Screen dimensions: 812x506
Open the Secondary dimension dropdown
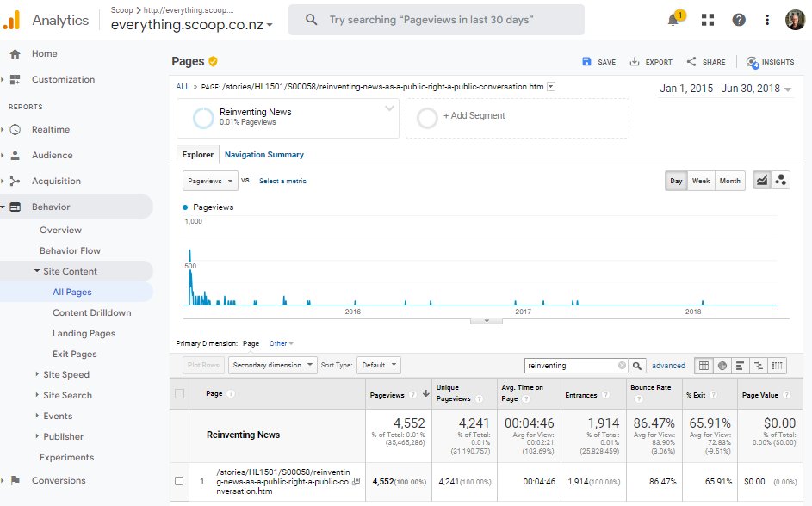point(272,365)
